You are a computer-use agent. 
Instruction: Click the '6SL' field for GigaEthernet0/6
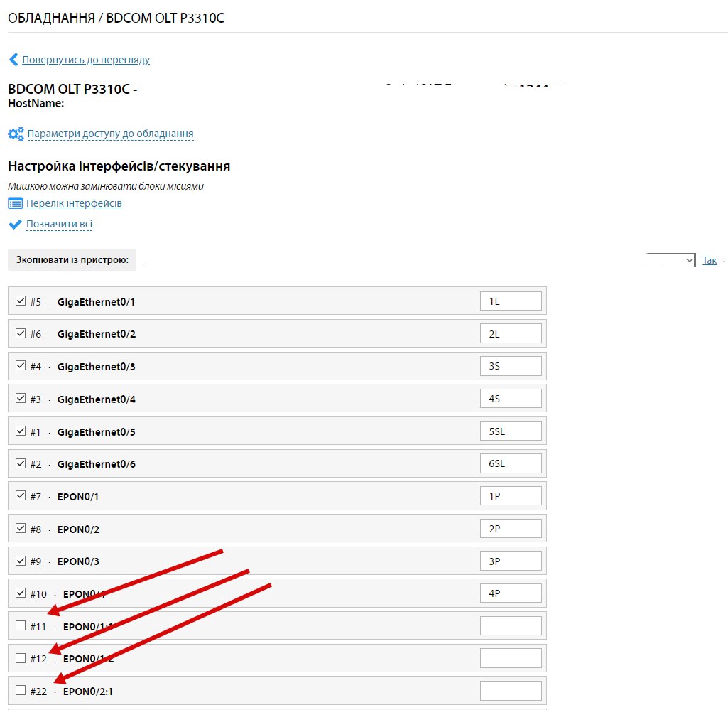(511, 463)
